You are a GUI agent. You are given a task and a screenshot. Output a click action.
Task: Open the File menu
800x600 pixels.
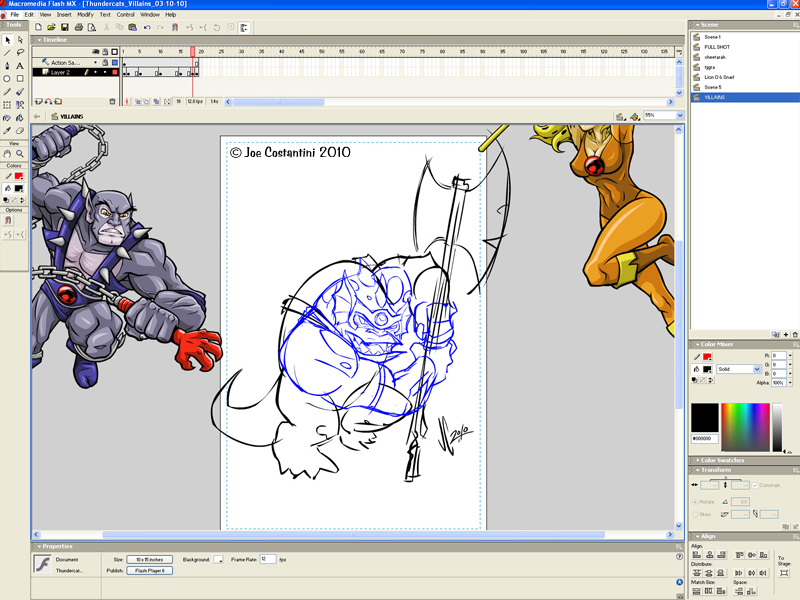pyautogui.click(x=14, y=15)
